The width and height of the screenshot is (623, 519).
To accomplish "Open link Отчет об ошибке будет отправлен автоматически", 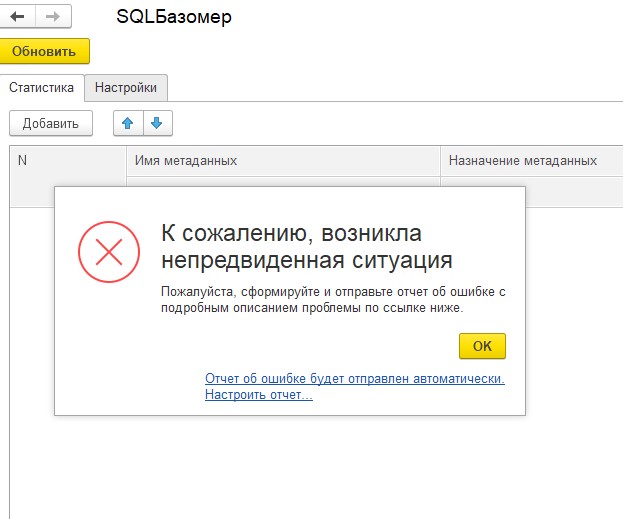I will (355, 378).
